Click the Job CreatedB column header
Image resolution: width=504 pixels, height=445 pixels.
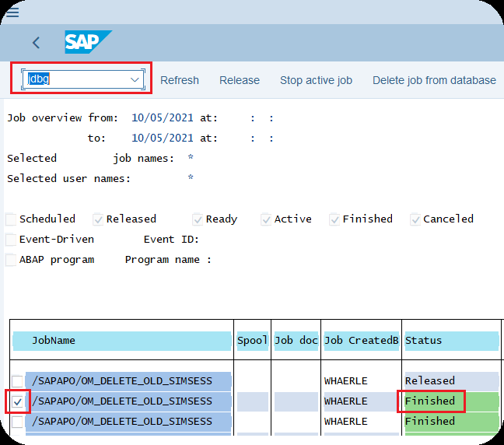point(362,341)
